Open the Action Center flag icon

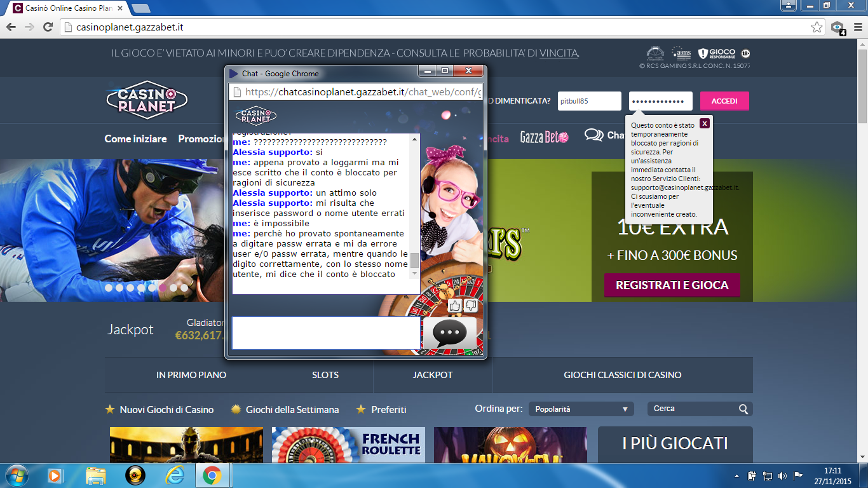point(798,476)
